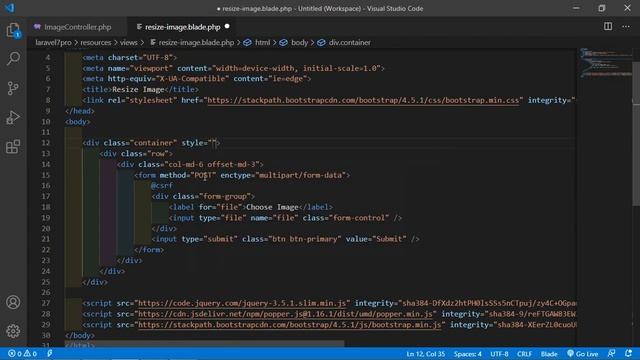Click lightning status bar icon

(x=50, y=353)
